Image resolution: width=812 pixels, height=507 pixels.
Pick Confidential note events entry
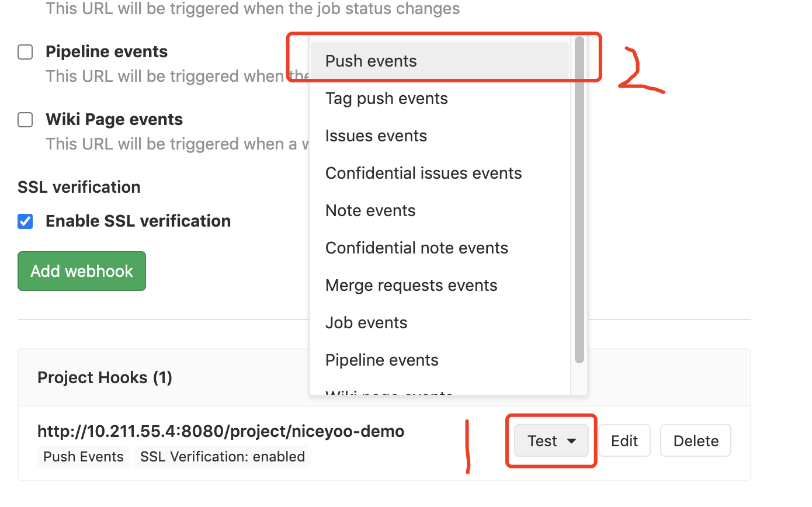pos(440,248)
